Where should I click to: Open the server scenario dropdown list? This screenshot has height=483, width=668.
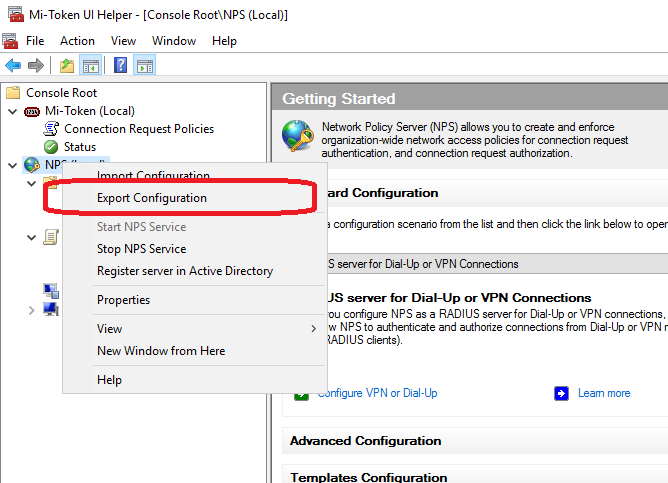pos(497,264)
